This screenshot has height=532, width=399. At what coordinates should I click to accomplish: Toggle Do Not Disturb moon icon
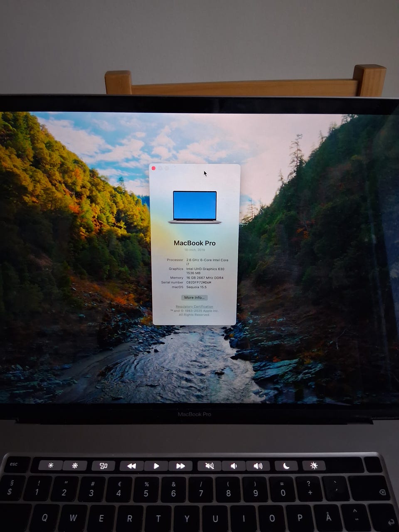coord(286,466)
